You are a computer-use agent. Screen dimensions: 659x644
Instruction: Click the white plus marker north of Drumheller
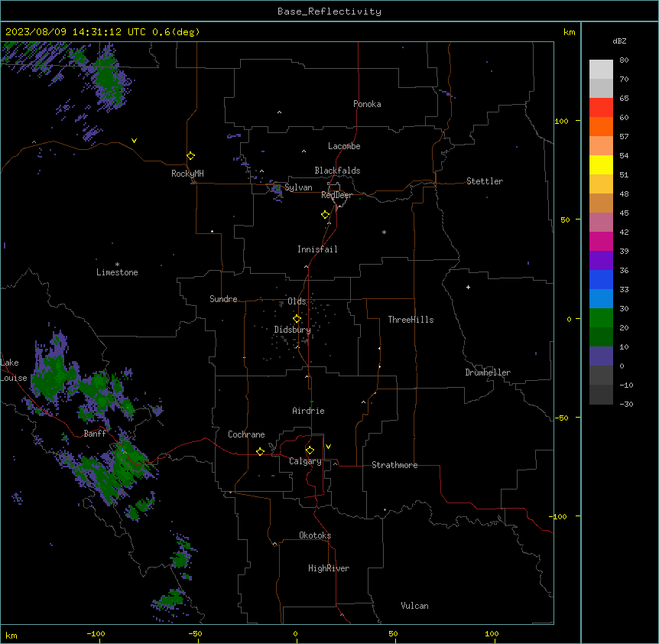pos(468,287)
